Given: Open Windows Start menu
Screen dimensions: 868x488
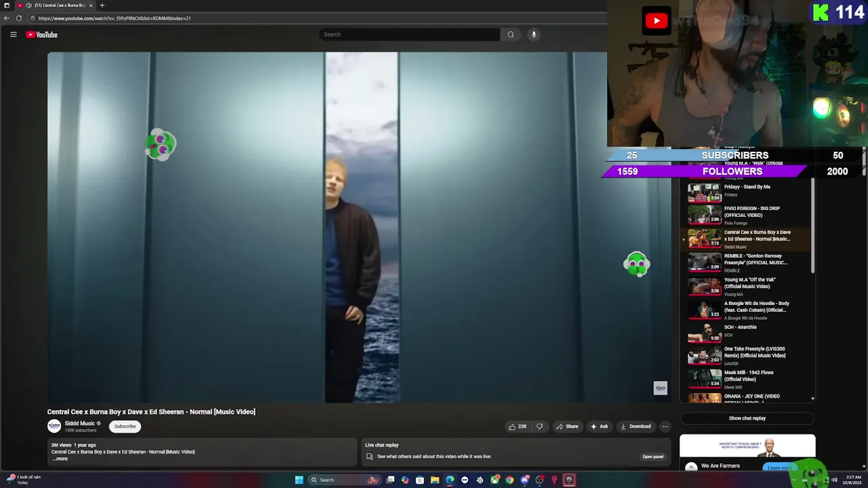Looking at the screenshot, I should coord(299,480).
